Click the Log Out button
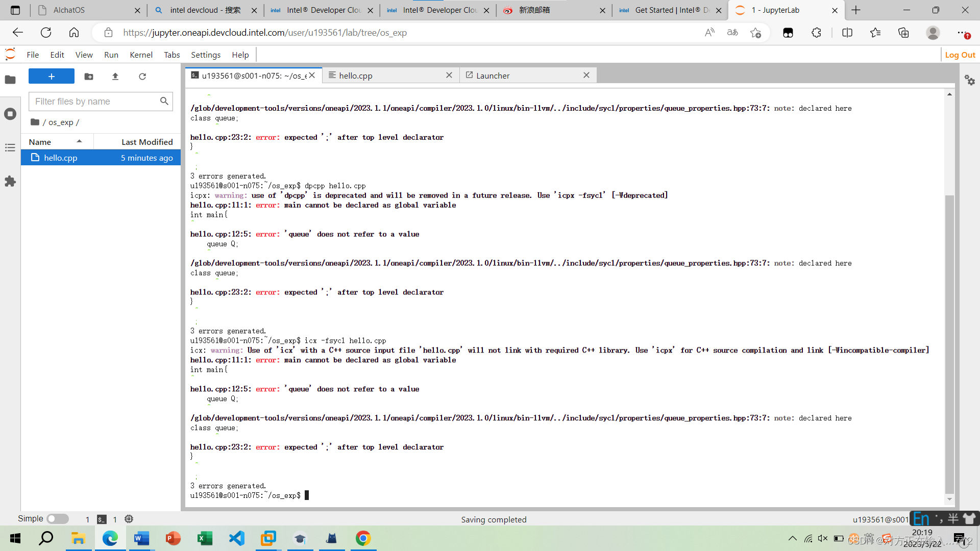Viewport: 980px width, 551px height. (x=960, y=55)
